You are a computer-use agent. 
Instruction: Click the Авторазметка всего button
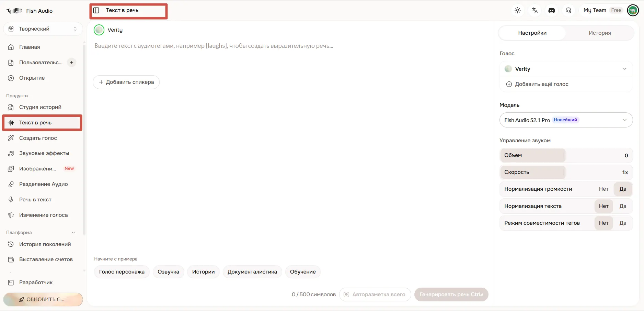(x=375, y=295)
